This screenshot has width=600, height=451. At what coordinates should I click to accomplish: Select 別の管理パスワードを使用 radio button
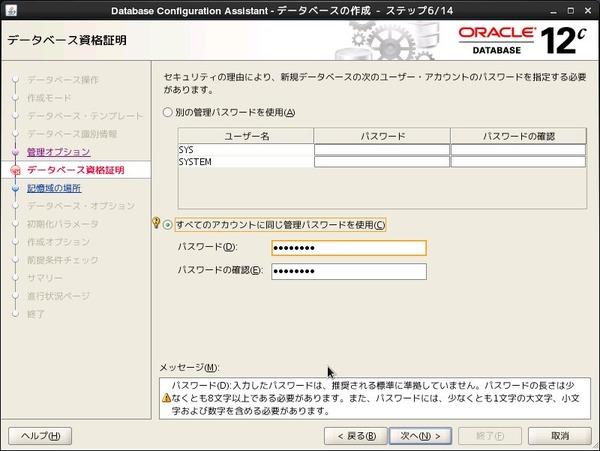click(x=168, y=112)
